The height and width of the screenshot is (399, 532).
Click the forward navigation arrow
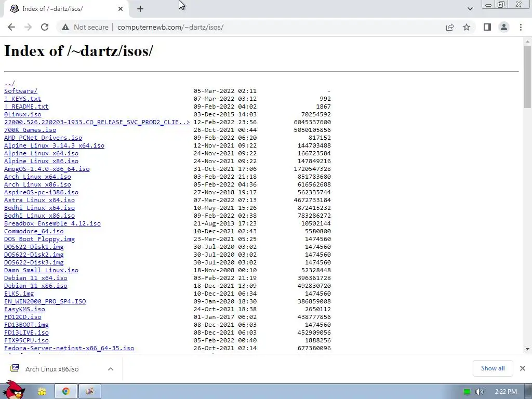[x=28, y=27]
